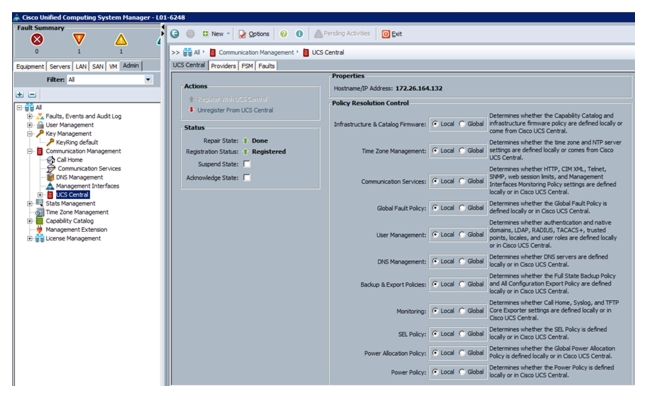Set Monitoring to Global

point(462,311)
